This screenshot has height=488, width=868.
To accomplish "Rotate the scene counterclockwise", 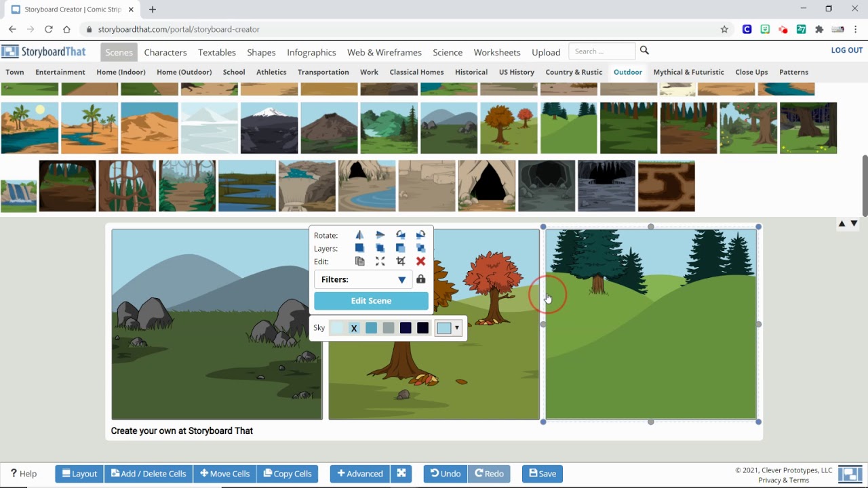I will click(400, 235).
